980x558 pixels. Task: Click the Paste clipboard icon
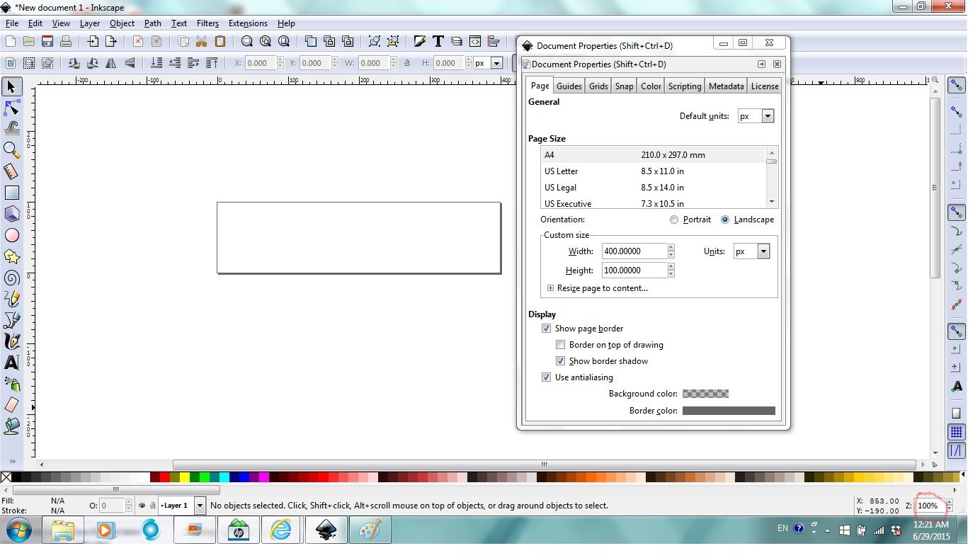click(x=220, y=42)
